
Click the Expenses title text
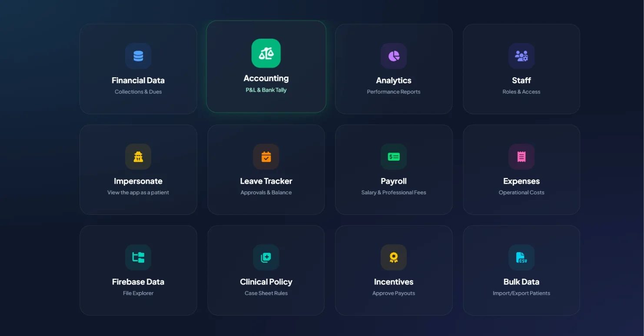521,181
